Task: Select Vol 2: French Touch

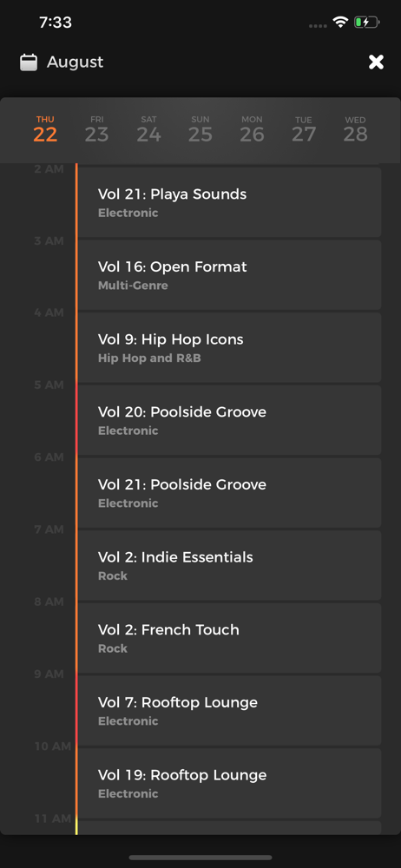Action: [229, 638]
